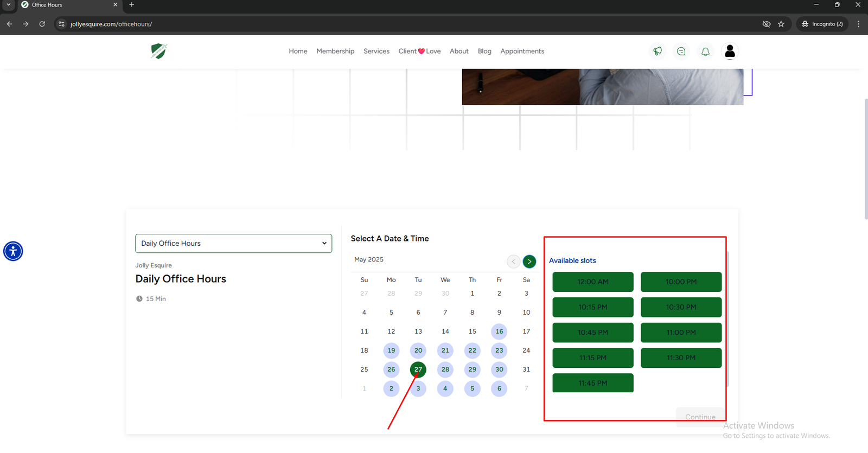The height and width of the screenshot is (453, 868).
Task: Open the megaphone announcements icon
Action: (x=658, y=51)
